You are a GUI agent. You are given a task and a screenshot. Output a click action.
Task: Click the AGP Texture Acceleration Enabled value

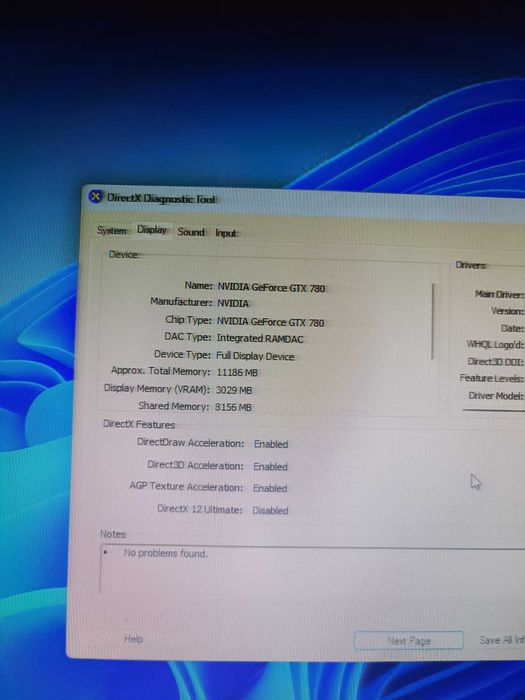pyautogui.click(x=270, y=488)
